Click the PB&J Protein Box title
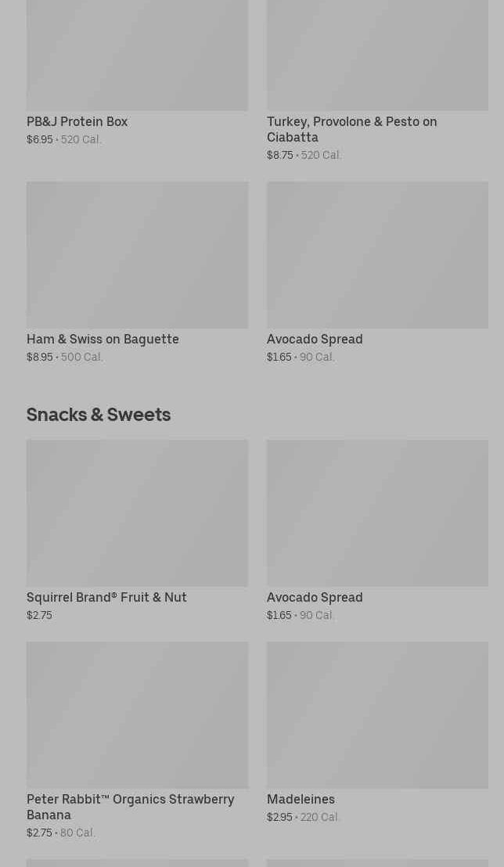The image size is (504, 867). tap(77, 122)
